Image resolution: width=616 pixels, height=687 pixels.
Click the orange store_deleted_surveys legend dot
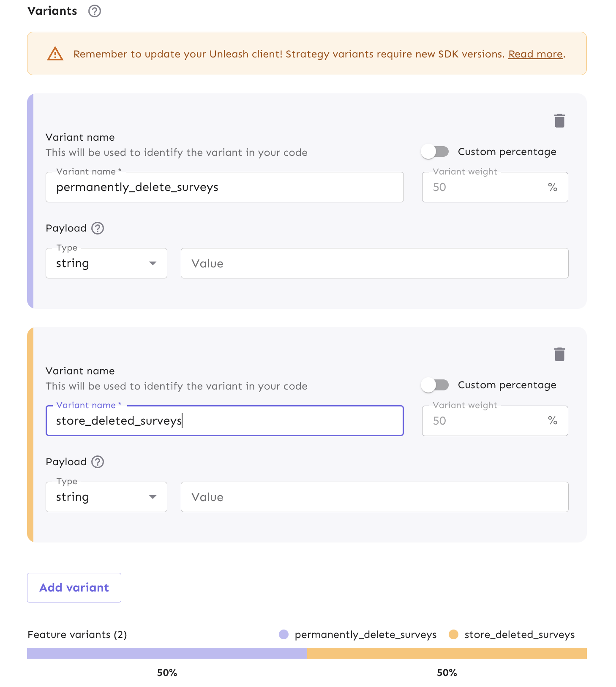(453, 635)
